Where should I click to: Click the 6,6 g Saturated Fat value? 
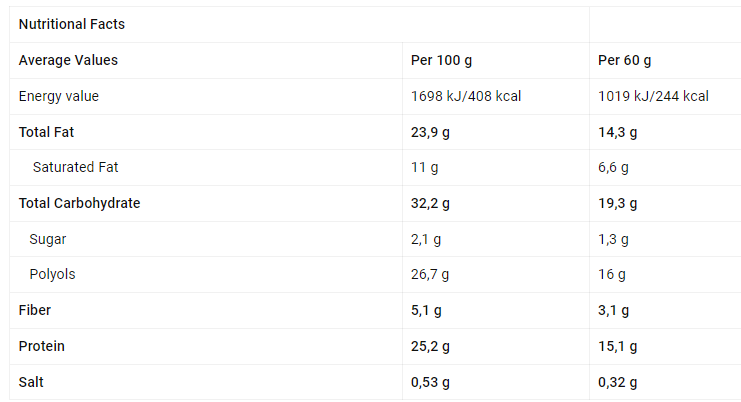tap(614, 168)
